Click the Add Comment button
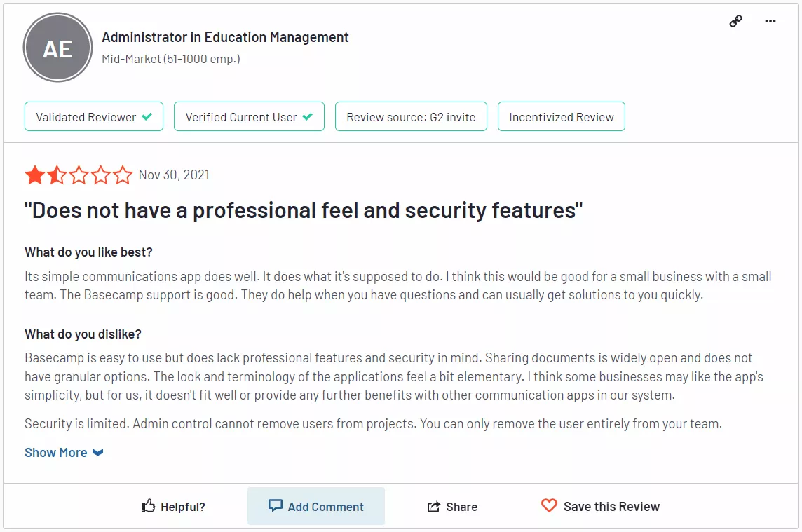Image resolution: width=802 pixels, height=532 pixels. [x=316, y=506]
